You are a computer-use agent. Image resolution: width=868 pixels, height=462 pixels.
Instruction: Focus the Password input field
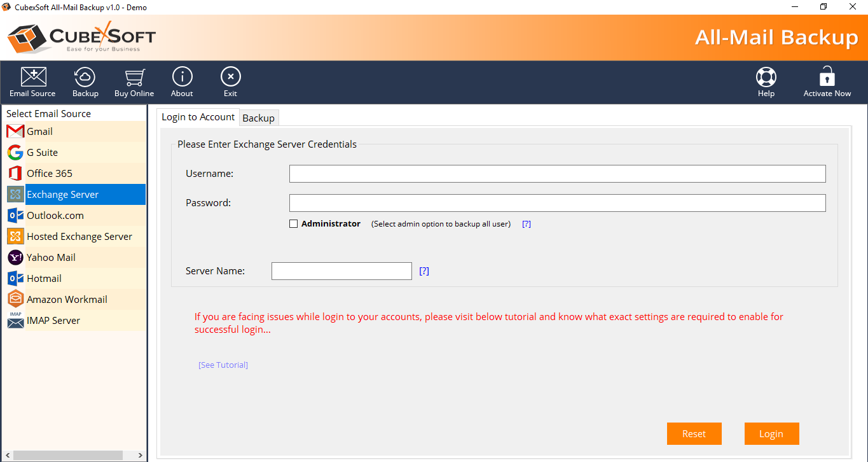pyautogui.click(x=557, y=203)
